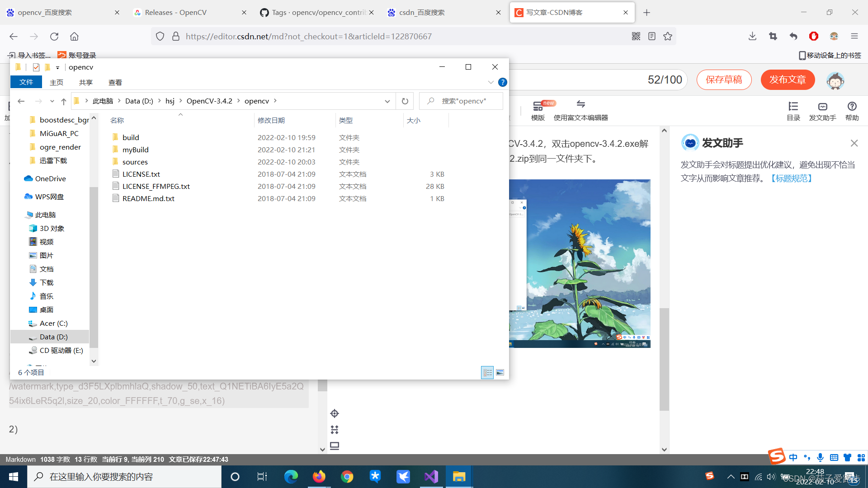Open the 账号登录 bookmark

[x=77, y=55]
